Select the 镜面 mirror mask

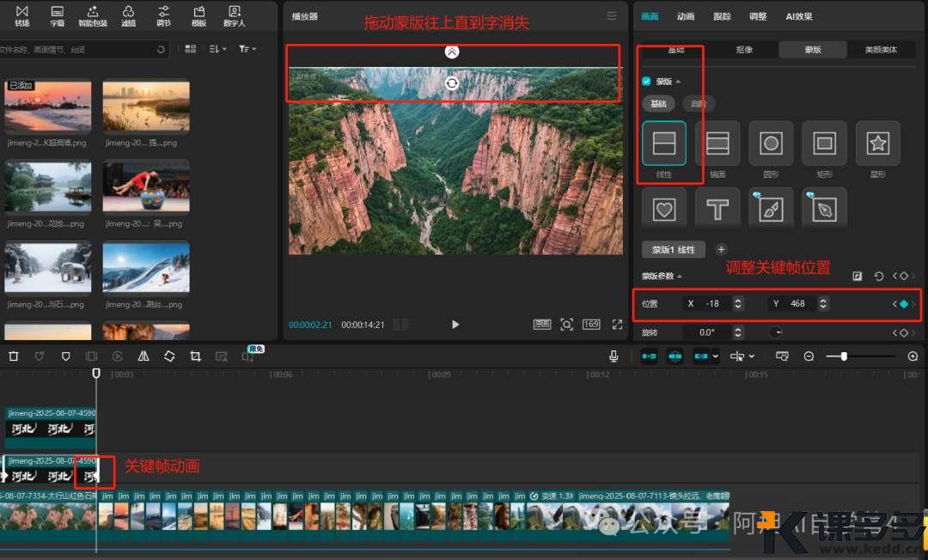[x=717, y=143]
